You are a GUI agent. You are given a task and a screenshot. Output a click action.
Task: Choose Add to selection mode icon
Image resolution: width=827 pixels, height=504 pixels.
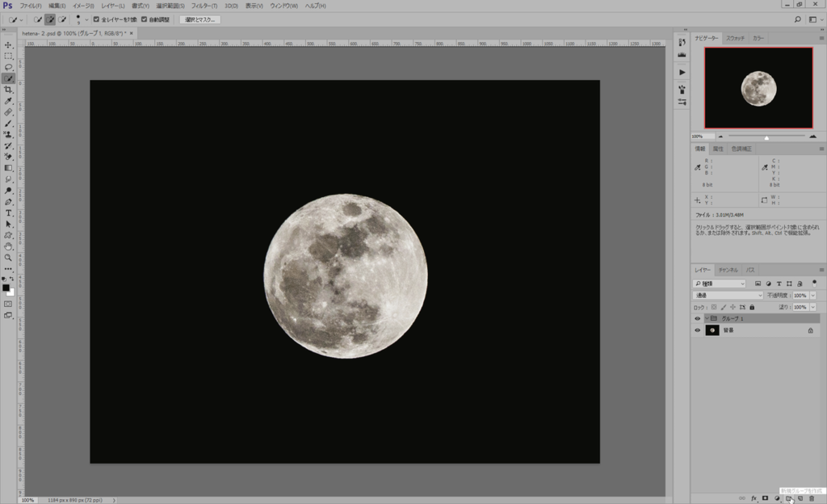49,19
